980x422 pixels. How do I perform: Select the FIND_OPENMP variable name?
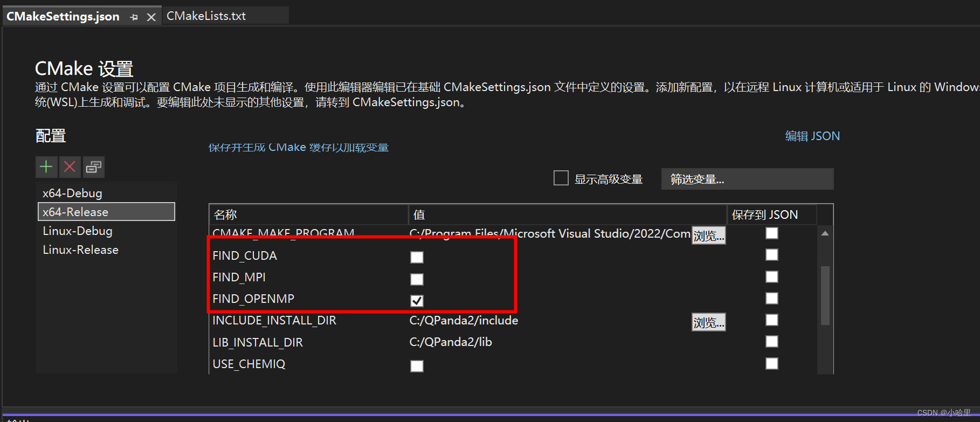(253, 299)
